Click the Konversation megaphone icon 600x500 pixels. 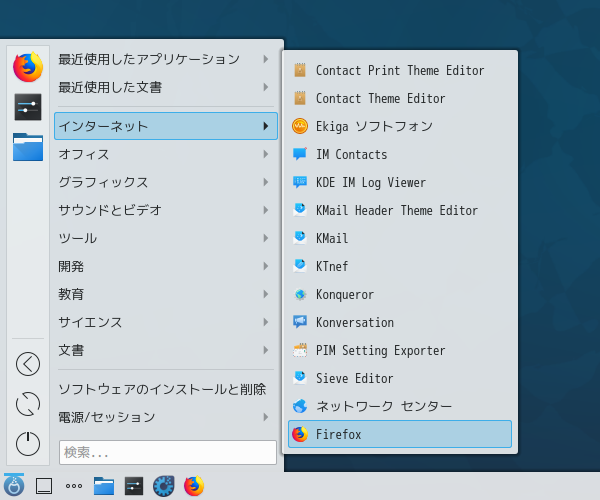pyautogui.click(x=300, y=322)
